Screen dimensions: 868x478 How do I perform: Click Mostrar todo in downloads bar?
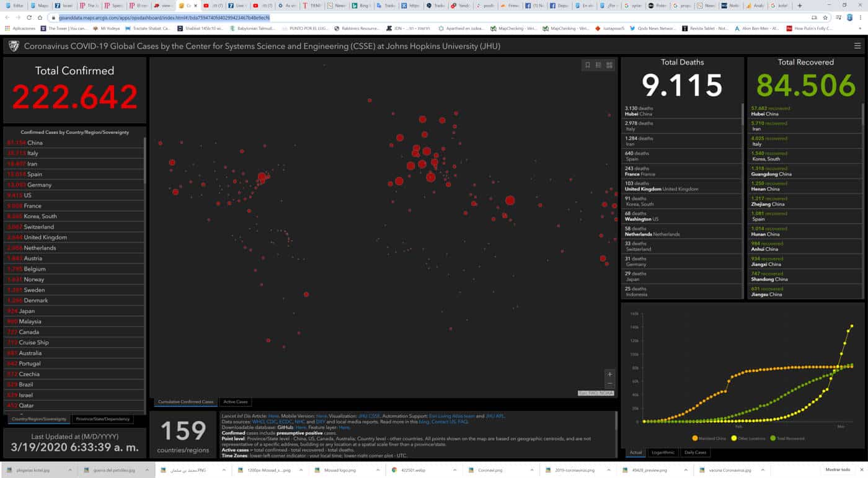point(837,470)
